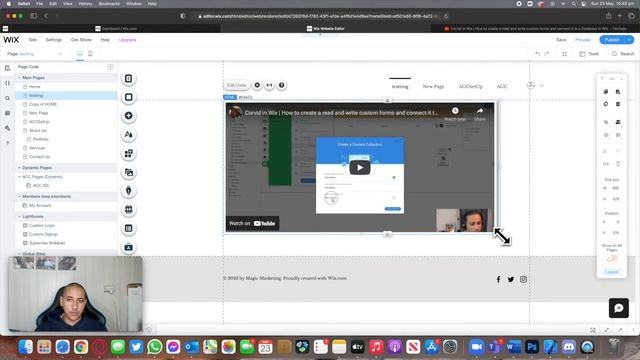Switch to the YouTube browser tab
The image size is (640, 360).
pos(535,29)
